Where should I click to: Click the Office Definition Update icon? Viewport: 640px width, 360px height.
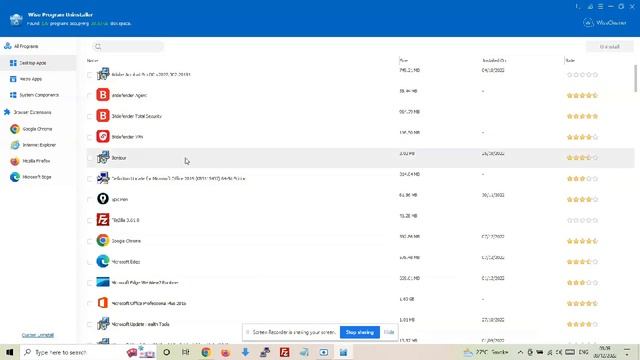click(103, 178)
